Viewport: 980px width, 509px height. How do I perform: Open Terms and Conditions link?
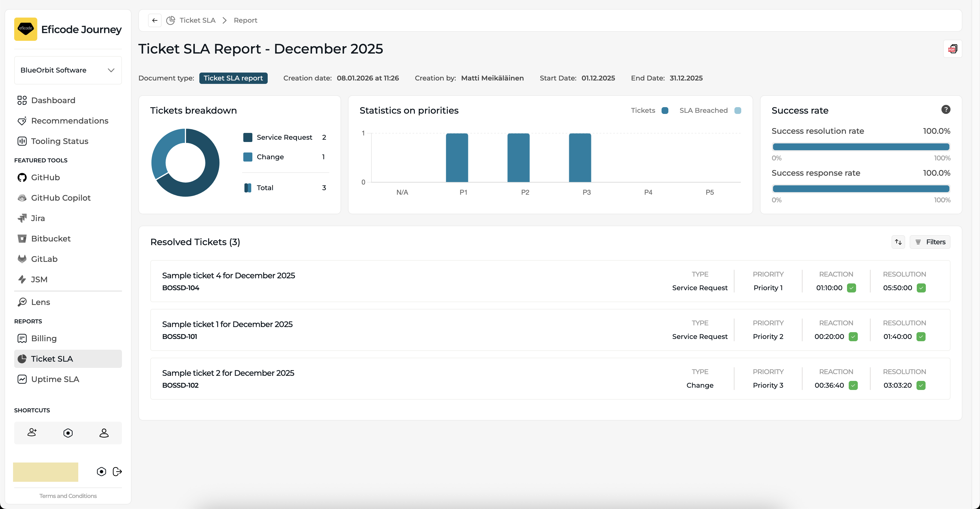[x=68, y=496]
